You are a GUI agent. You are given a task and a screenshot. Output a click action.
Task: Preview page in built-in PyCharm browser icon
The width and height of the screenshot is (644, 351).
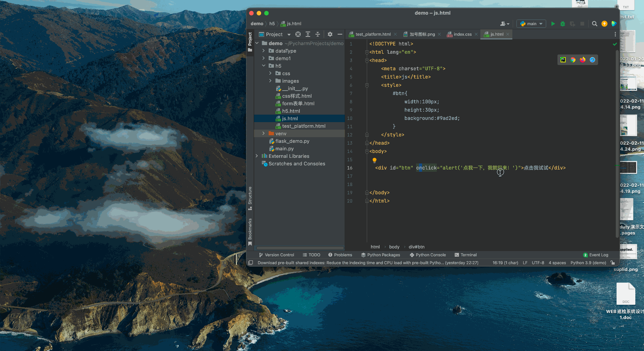click(x=563, y=60)
